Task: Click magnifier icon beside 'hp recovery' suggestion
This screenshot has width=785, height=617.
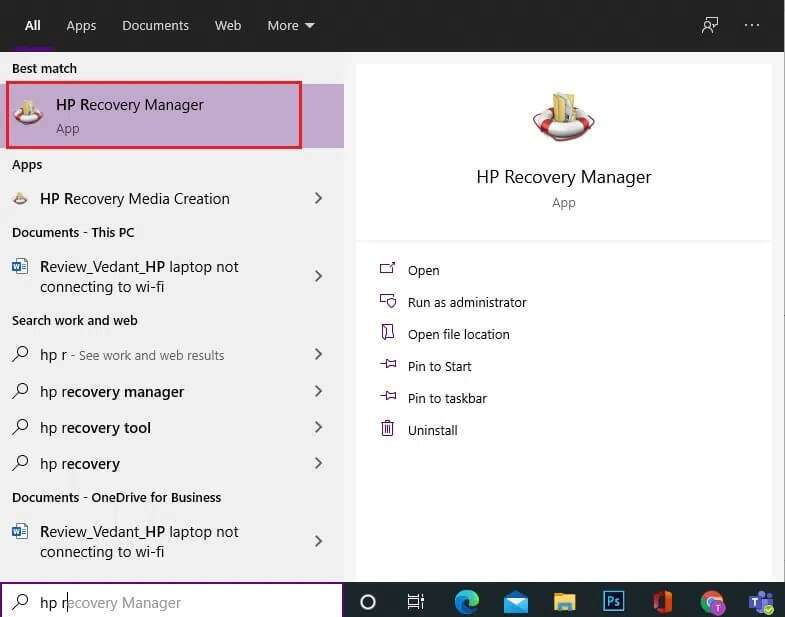Action: [20, 463]
